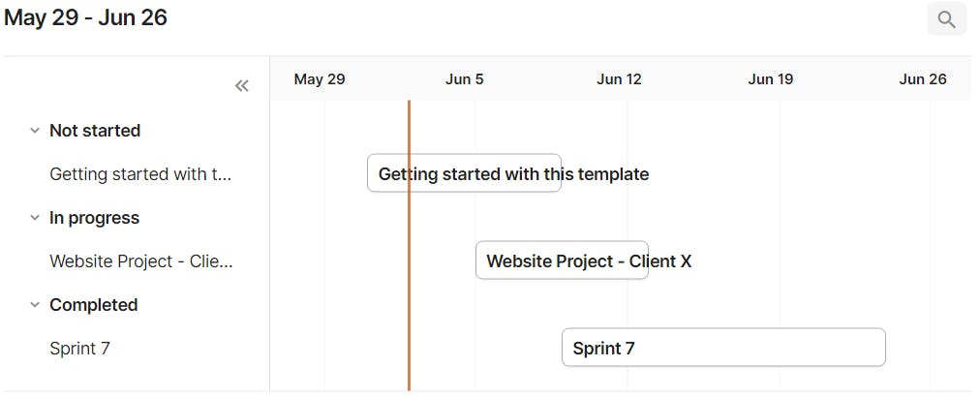Open the Website Project - Client X bar

pyautogui.click(x=562, y=260)
